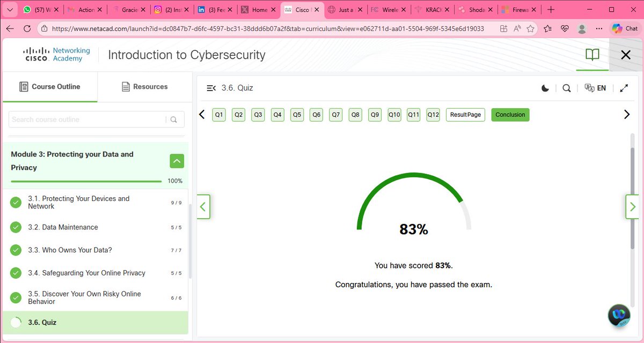The image size is (644, 343).
Task: Switch to Shodan browser tab
Action: [475, 10]
